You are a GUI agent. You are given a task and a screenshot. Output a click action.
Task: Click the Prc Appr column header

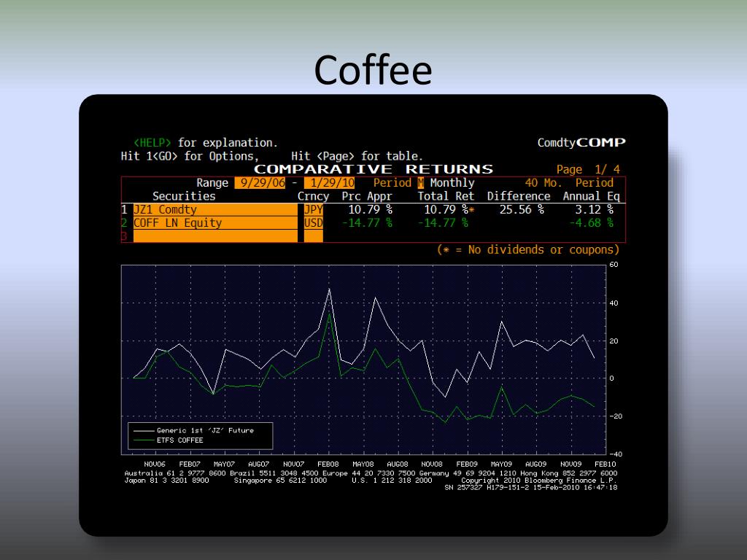point(367,196)
